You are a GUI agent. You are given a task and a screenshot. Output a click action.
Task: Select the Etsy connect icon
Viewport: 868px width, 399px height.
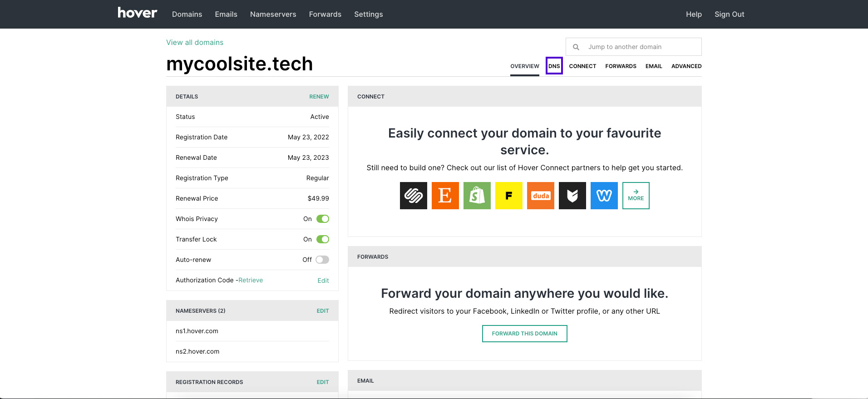click(445, 196)
